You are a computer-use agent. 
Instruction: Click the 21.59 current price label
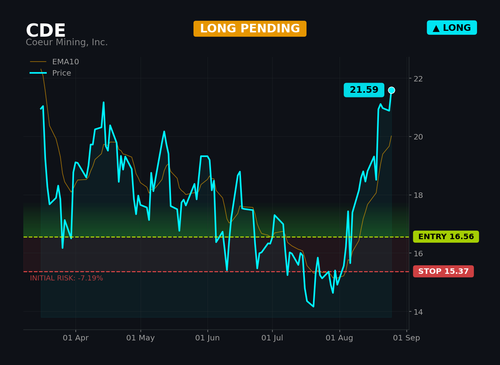tap(364, 90)
